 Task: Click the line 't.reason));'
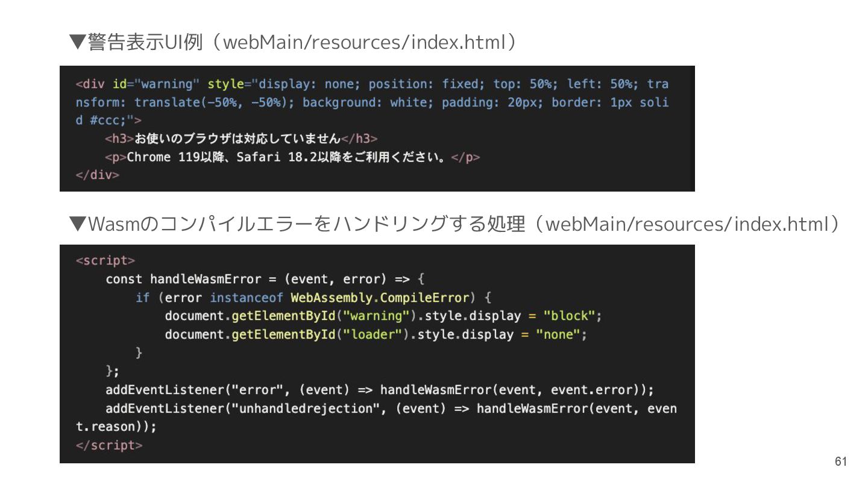pyautogui.click(x=116, y=427)
